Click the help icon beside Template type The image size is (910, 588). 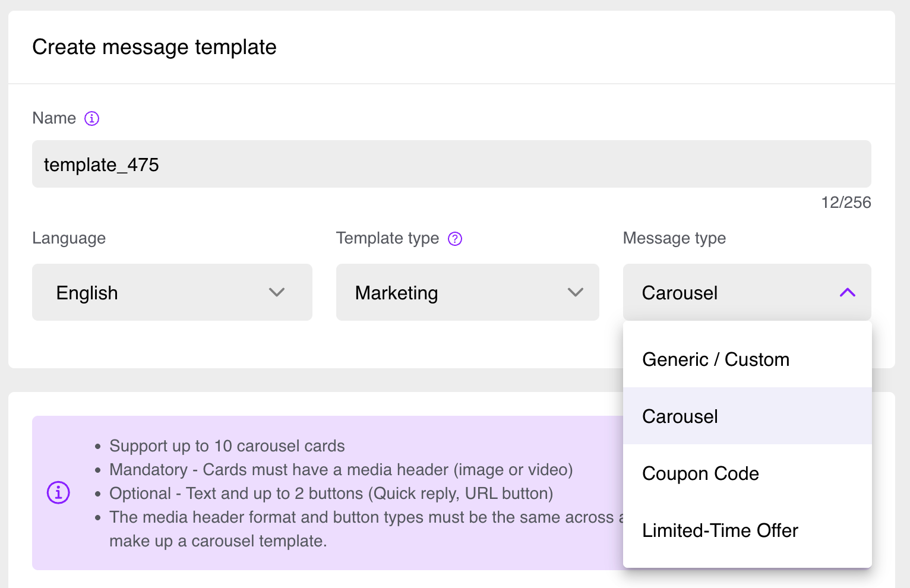(455, 239)
